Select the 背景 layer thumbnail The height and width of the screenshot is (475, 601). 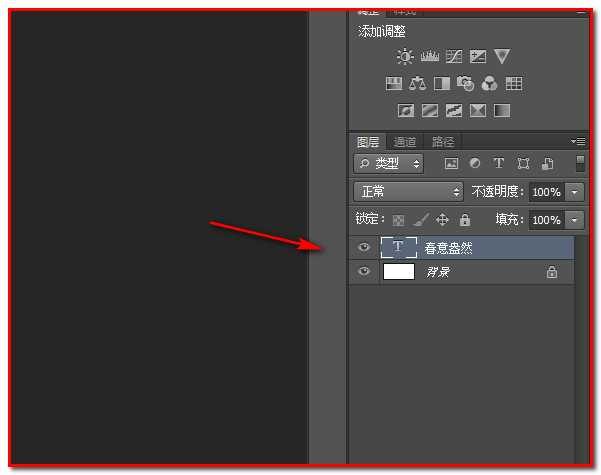pyautogui.click(x=399, y=271)
